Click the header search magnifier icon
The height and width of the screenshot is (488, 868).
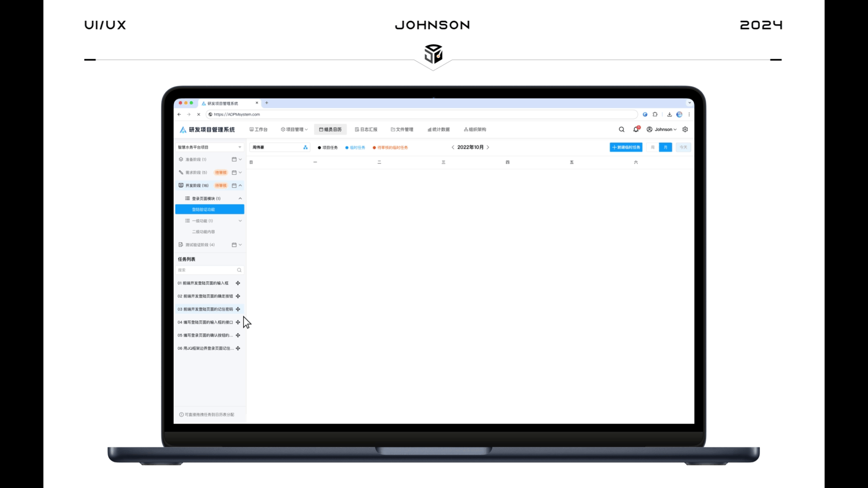coord(622,129)
